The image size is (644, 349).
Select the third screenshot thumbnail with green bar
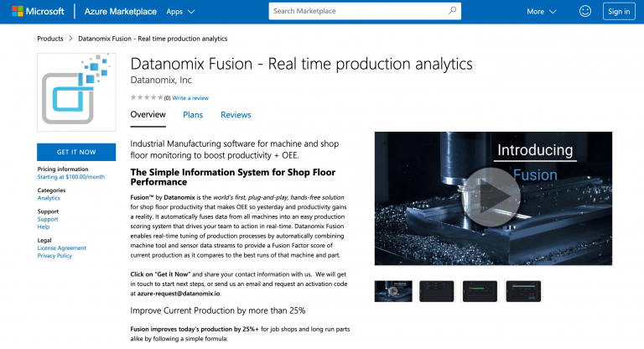point(480,291)
